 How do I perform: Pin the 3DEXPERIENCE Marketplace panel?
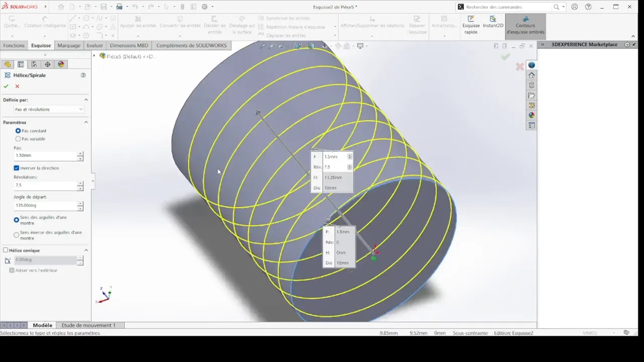[634, 44]
